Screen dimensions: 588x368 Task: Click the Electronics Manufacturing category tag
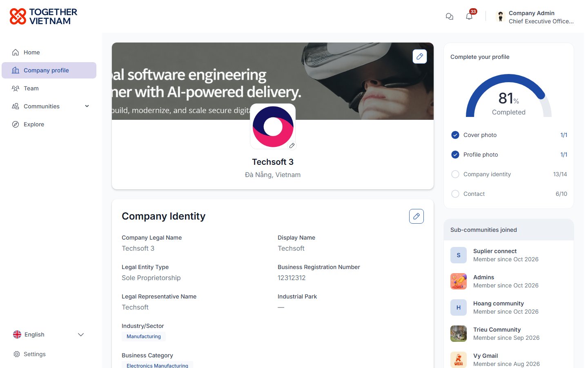point(157,365)
